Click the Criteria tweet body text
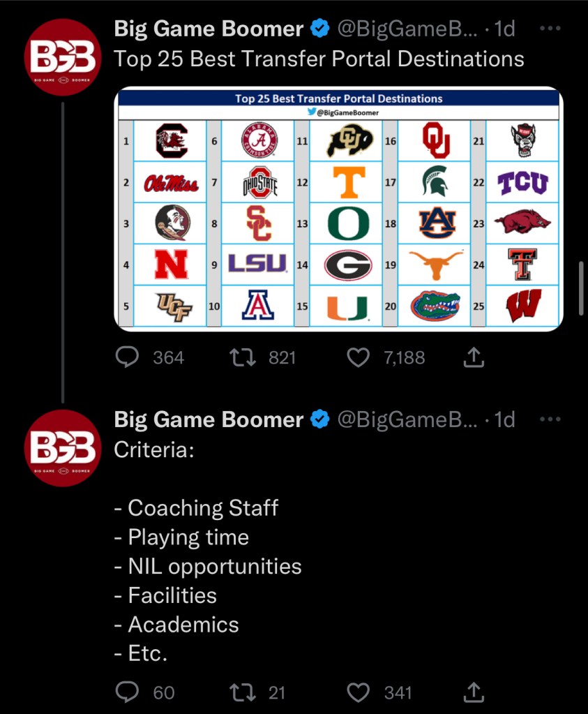This screenshot has height=714, width=588. [x=207, y=566]
